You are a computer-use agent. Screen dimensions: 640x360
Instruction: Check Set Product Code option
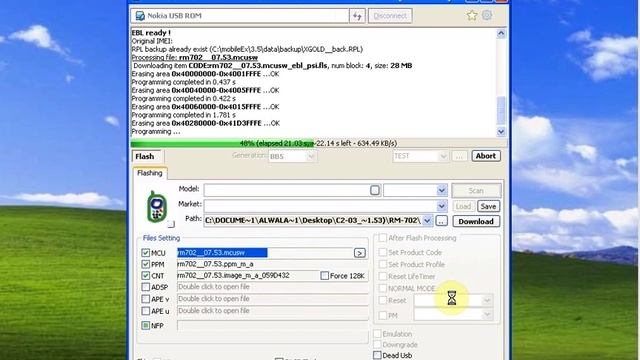coord(382,253)
